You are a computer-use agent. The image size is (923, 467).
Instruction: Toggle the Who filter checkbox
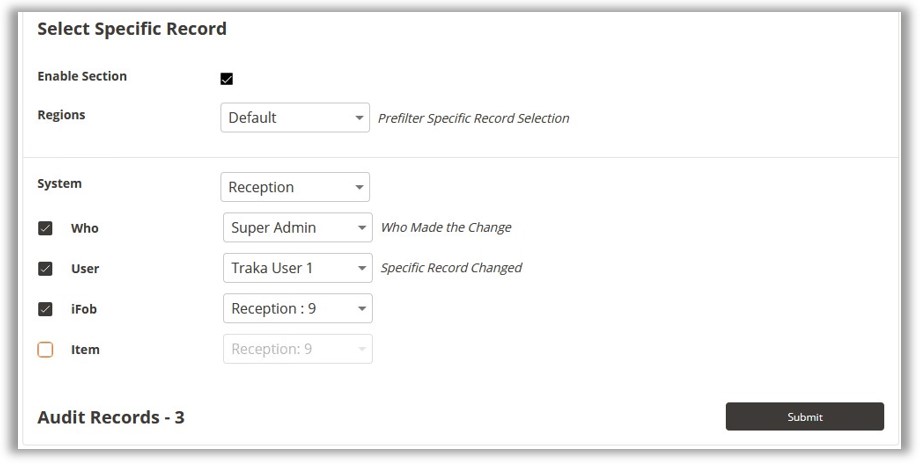[x=45, y=228]
